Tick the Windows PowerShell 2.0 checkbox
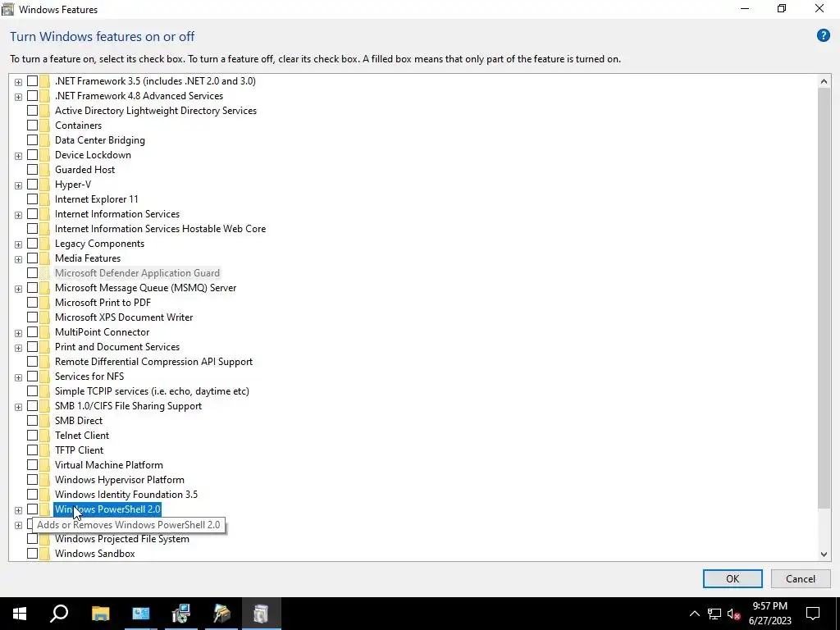Image resolution: width=840 pixels, height=630 pixels. [32, 509]
